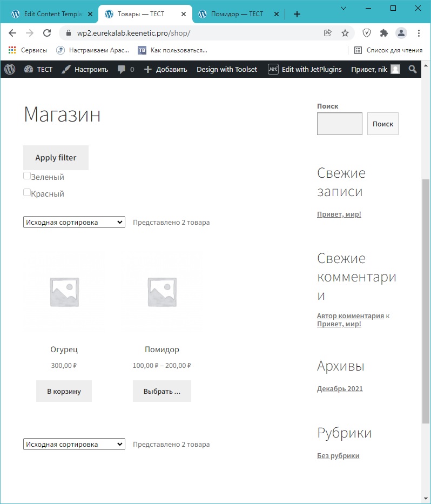
Task: Click the share page icon in address bar
Action: [x=328, y=33]
